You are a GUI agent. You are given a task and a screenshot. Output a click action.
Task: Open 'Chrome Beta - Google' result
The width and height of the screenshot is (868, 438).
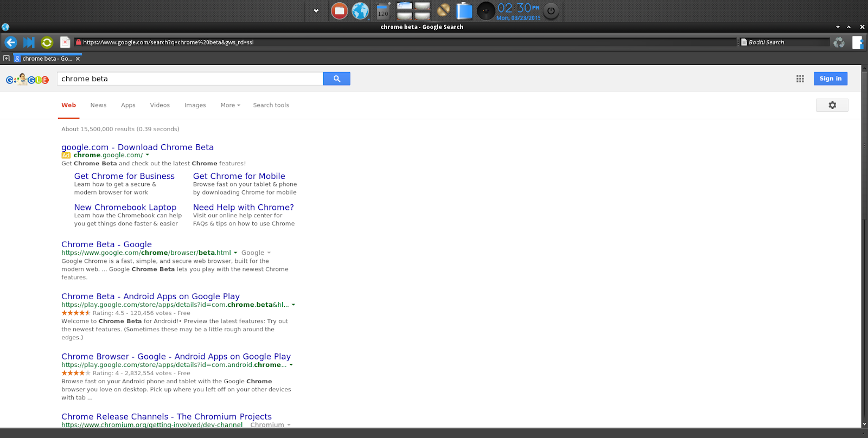[x=106, y=244]
